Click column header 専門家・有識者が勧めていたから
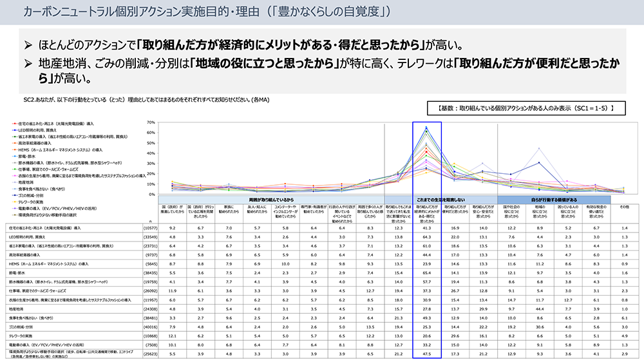The width and height of the screenshot is (644, 364). click(314, 209)
